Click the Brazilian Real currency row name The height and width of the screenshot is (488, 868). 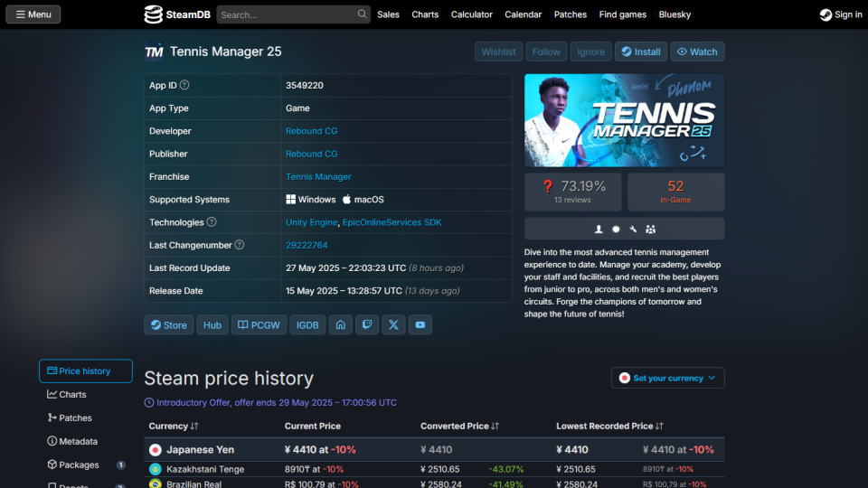click(193, 484)
